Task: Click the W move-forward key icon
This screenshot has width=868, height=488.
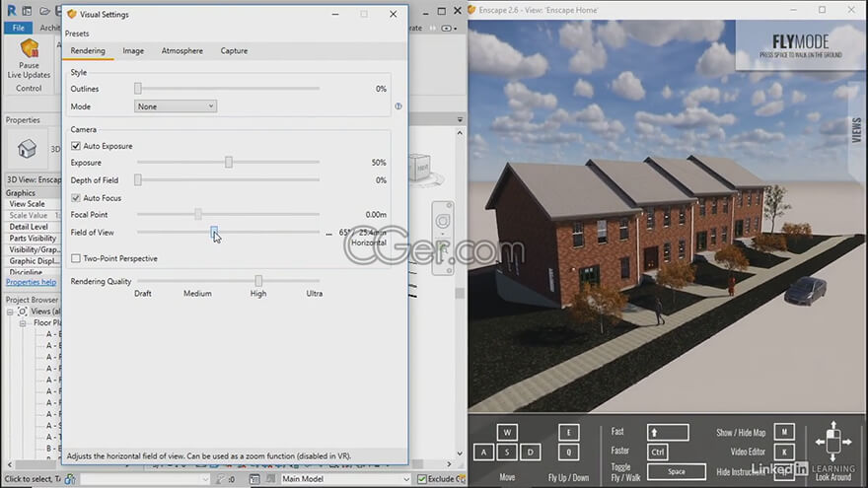Action: point(507,432)
